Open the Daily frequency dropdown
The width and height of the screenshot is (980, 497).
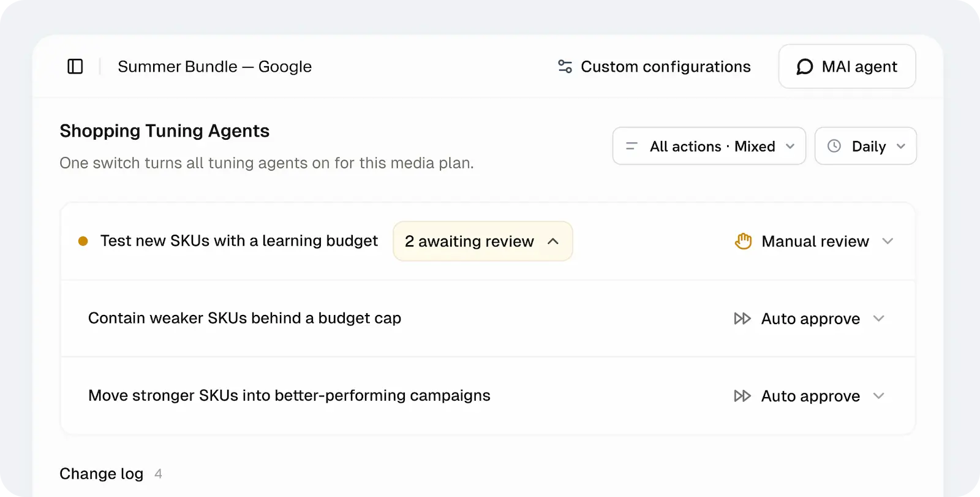[x=865, y=146]
